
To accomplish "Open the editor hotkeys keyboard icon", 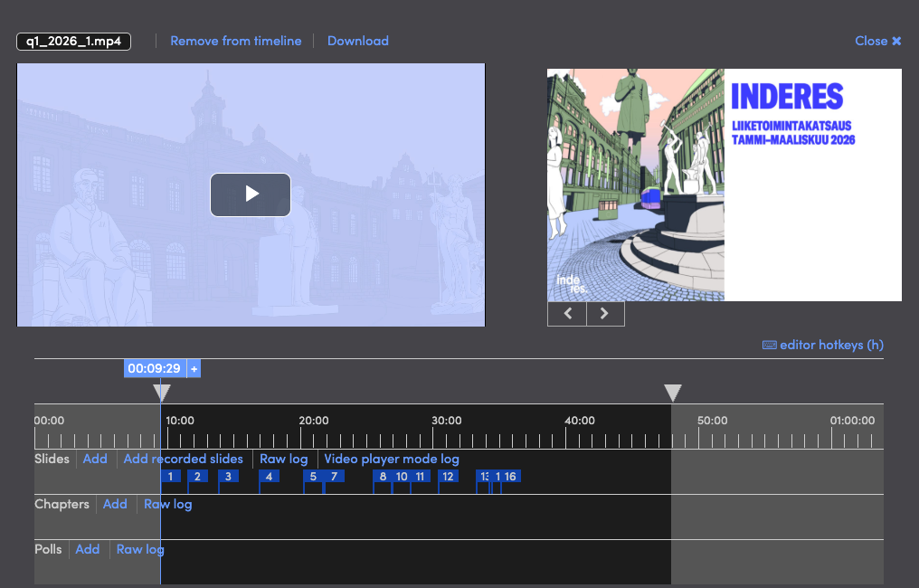I will [x=769, y=345].
